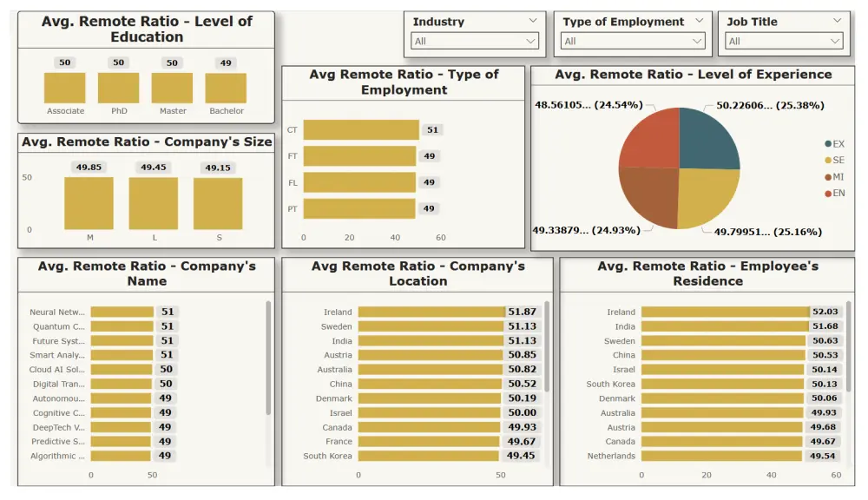
Task: Select the Neural Netw... company bar
Action: [x=122, y=312]
